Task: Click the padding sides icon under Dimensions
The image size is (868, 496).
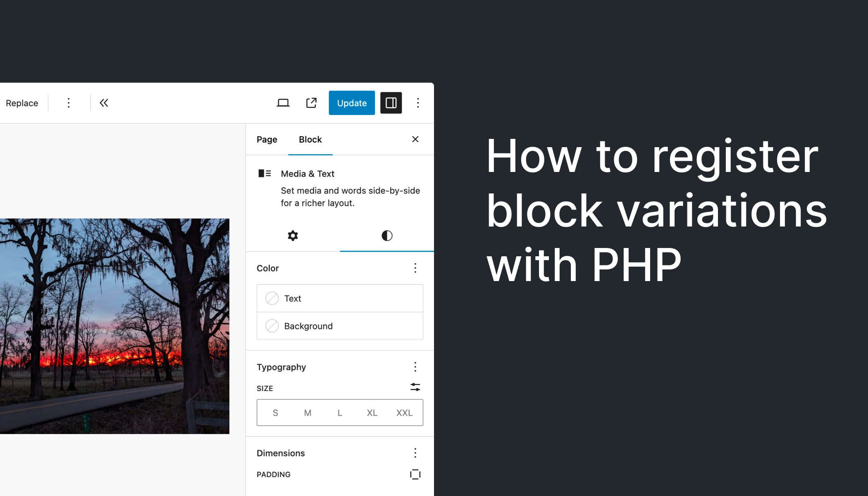Action: (x=415, y=474)
